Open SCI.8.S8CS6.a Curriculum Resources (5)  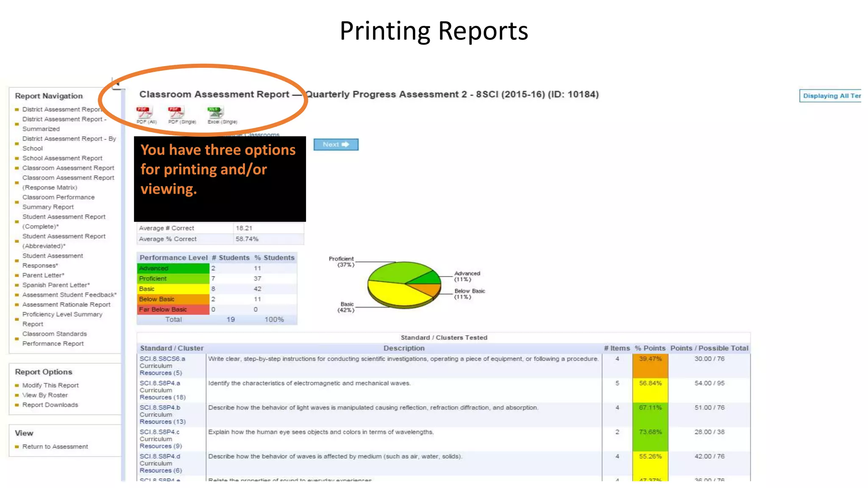(161, 373)
